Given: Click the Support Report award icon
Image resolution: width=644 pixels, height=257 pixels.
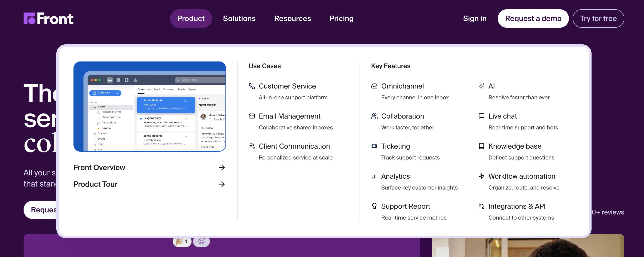Looking at the screenshot, I should point(374,206).
